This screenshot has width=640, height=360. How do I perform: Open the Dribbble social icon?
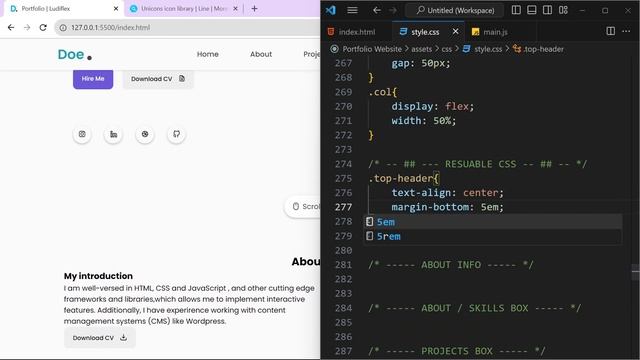click(145, 134)
